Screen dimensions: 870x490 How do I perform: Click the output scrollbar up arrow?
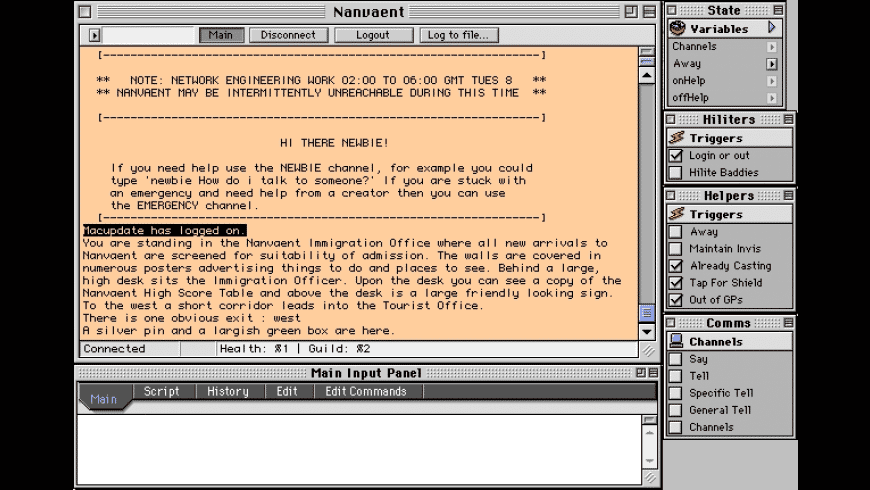coord(647,75)
